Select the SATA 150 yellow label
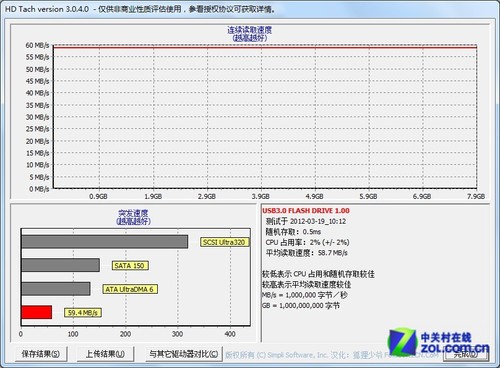Image resolution: width=500 pixels, height=368 pixels. point(130,265)
